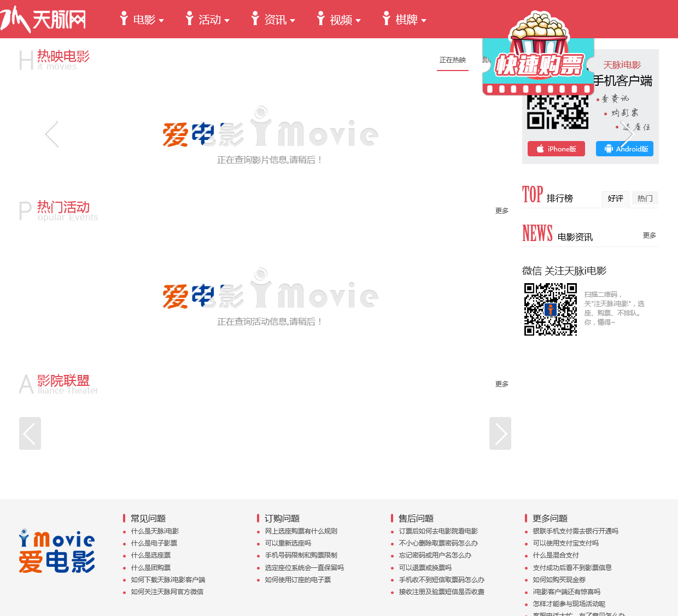Screen dimensions: 678x616
Task: Open FAQ 订票后如何去电影院看电影
Action: 439,531
